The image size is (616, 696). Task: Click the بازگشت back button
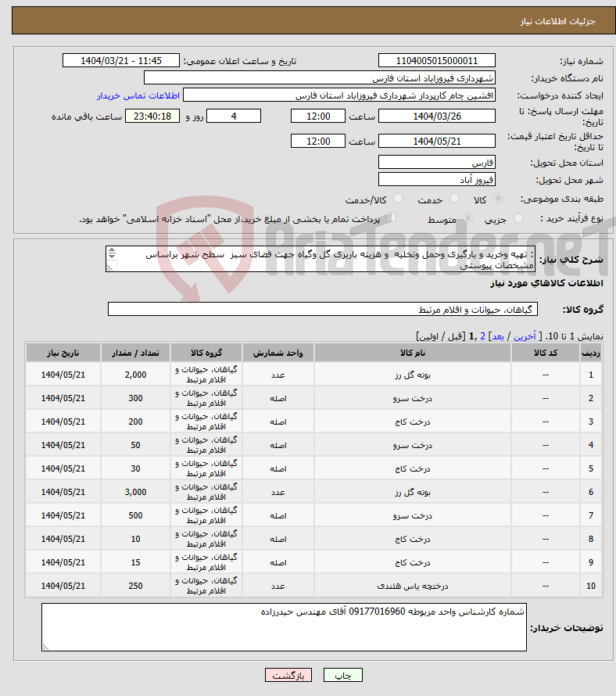tap(288, 675)
